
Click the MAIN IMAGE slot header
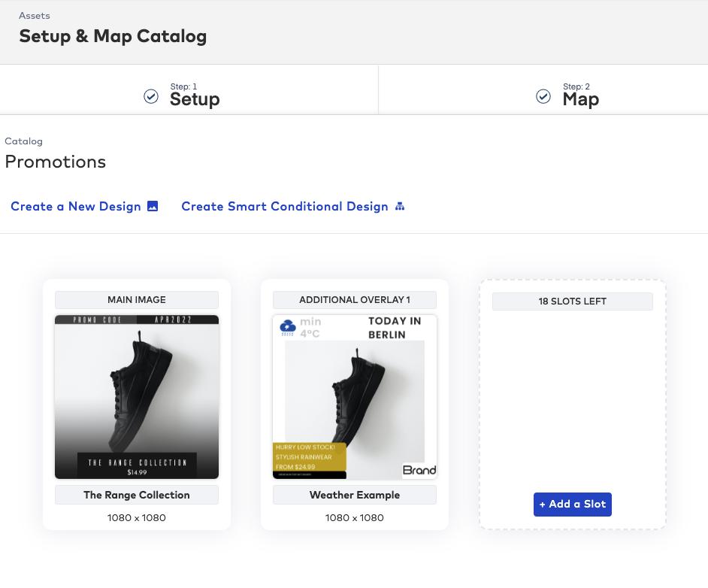coord(136,299)
